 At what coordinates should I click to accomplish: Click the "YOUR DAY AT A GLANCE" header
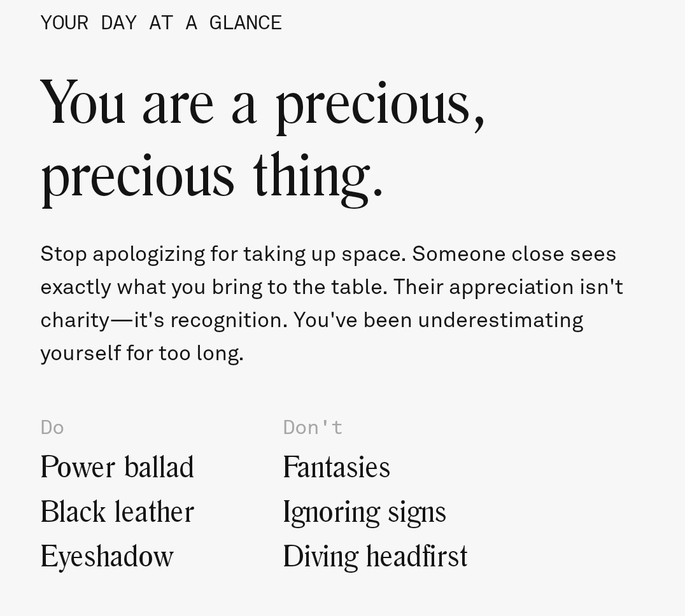pos(161,23)
